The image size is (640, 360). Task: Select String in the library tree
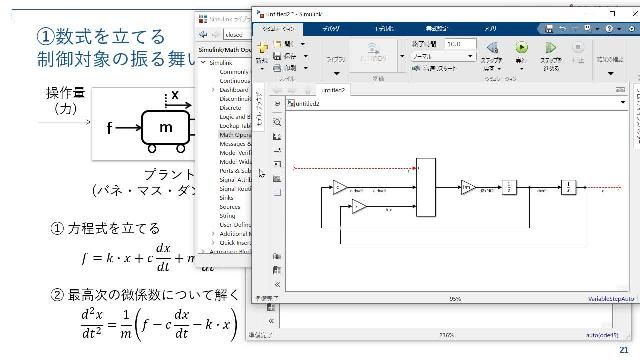(x=227, y=216)
